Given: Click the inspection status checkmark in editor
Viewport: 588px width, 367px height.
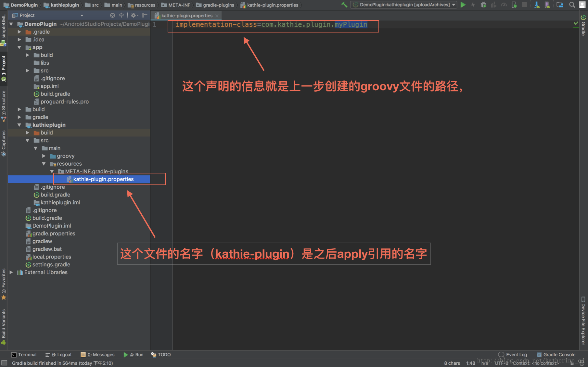Looking at the screenshot, I should (576, 24).
